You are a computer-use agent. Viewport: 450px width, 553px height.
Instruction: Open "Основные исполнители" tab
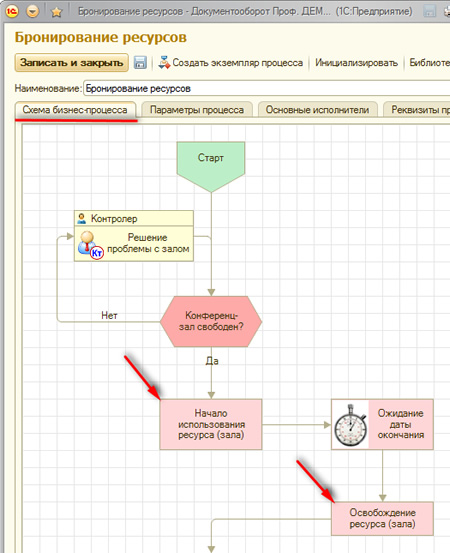coord(317,110)
